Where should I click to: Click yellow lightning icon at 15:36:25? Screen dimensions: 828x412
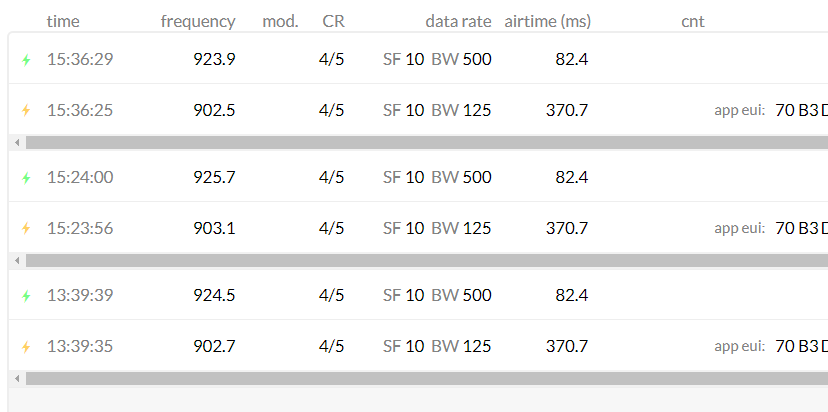tap(26, 110)
